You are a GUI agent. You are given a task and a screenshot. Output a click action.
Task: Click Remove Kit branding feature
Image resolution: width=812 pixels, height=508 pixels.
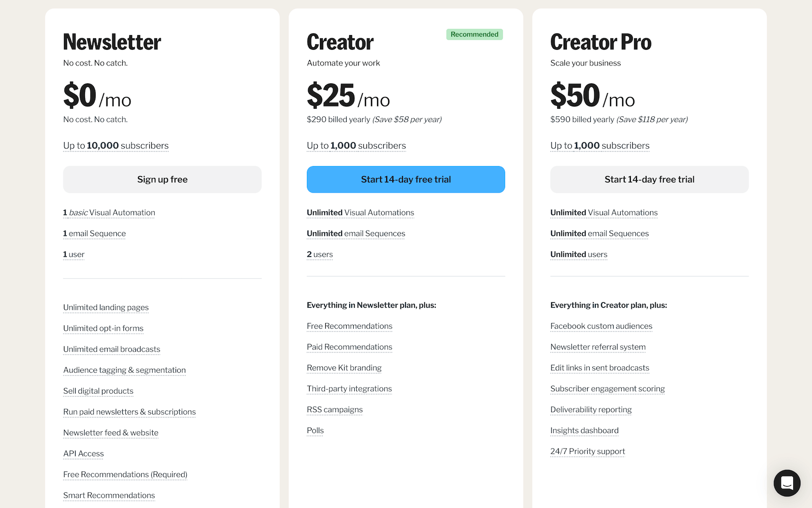tap(344, 368)
